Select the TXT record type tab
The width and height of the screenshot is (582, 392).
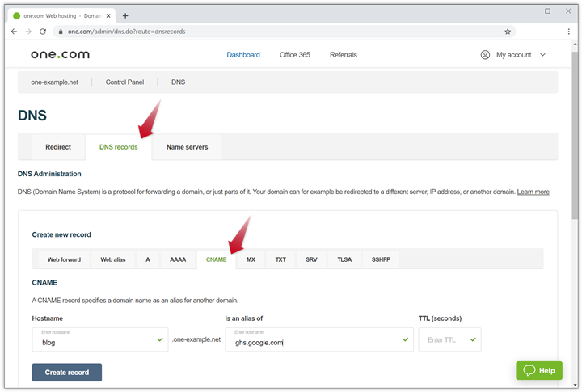[x=280, y=259]
